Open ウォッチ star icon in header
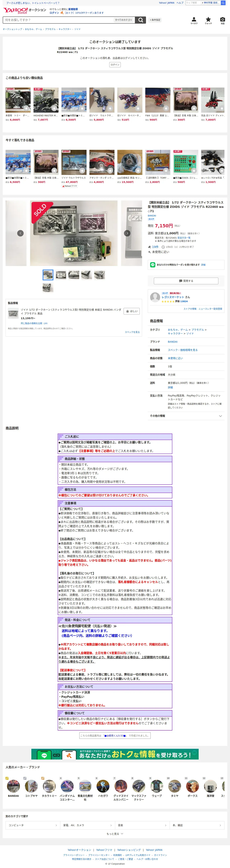230x868 pixels. 208,20
